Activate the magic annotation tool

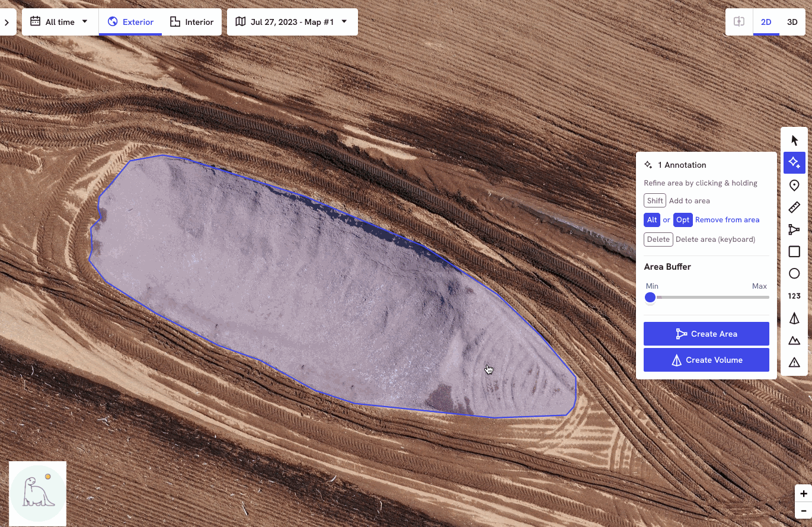(794, 162)
